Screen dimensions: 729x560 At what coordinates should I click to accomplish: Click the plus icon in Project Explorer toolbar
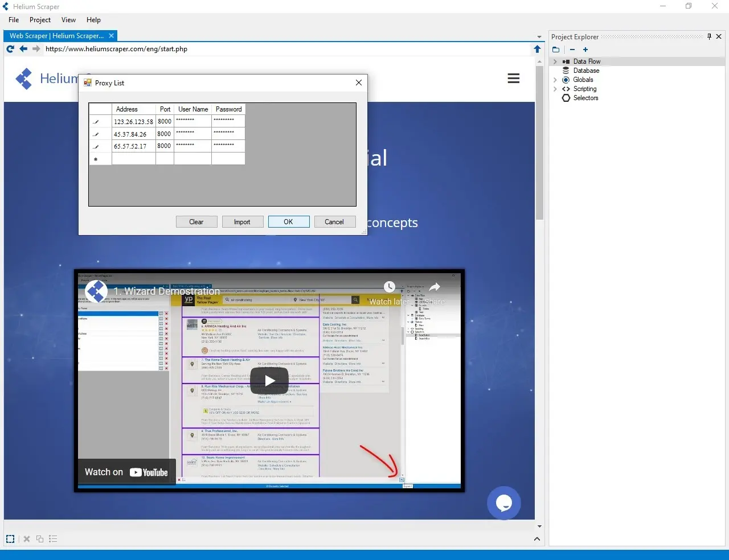pos(585,50)
